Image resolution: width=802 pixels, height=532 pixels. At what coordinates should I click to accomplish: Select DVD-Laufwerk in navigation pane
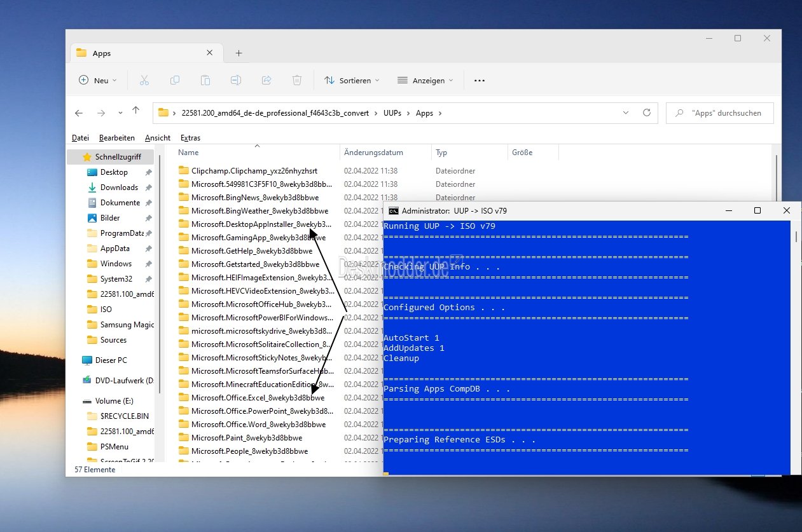pyautogui.click(x=118, y=381)
